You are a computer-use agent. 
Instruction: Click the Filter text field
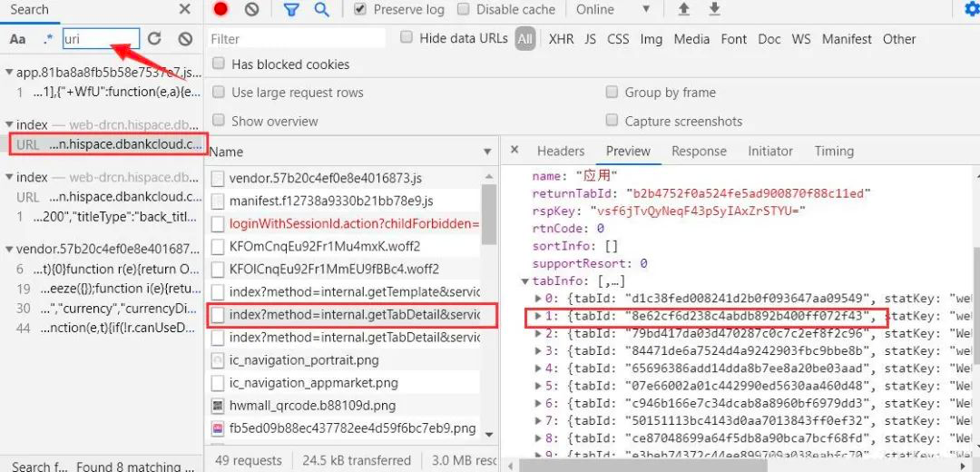tap(297, 39)
